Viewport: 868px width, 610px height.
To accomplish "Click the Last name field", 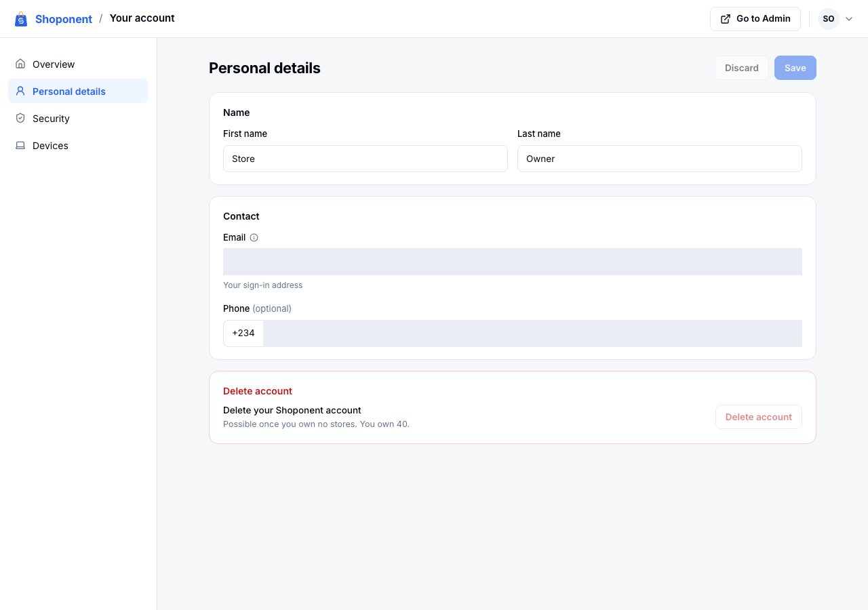I will tap(660, 159).
